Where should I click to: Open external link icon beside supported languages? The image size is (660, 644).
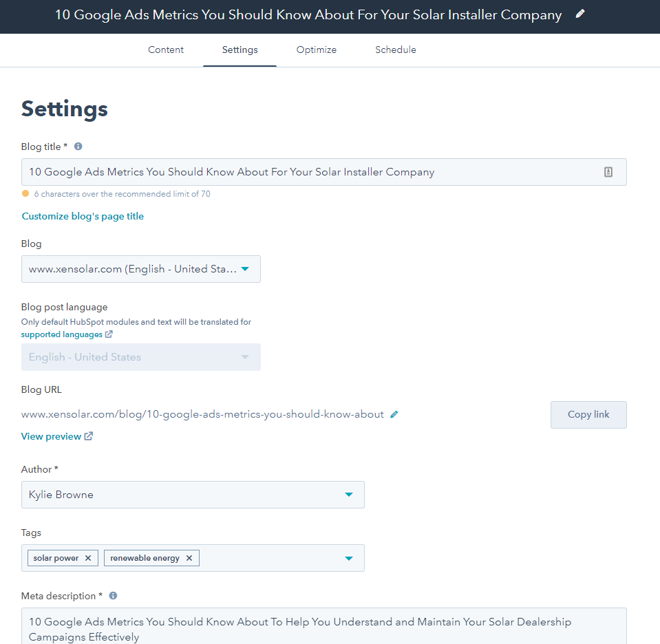pyautogui.click(x=109, y=334)
